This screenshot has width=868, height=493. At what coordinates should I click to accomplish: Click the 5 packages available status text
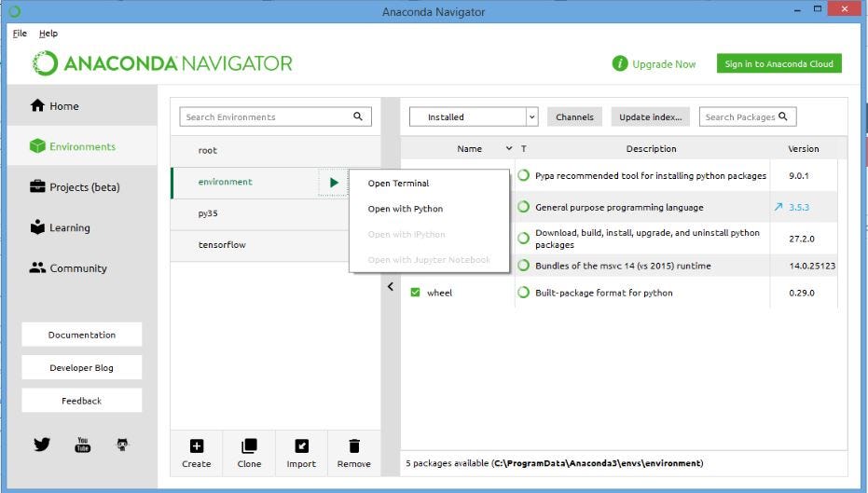(x=554, y=463)
